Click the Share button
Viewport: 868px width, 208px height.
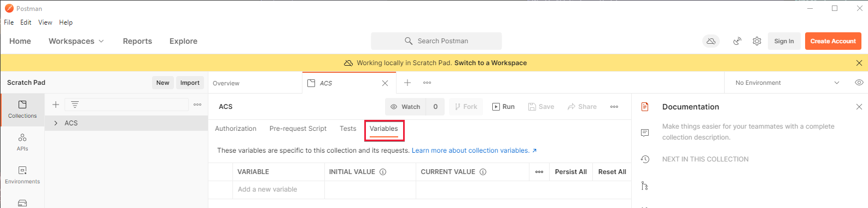tap(582, 107)
